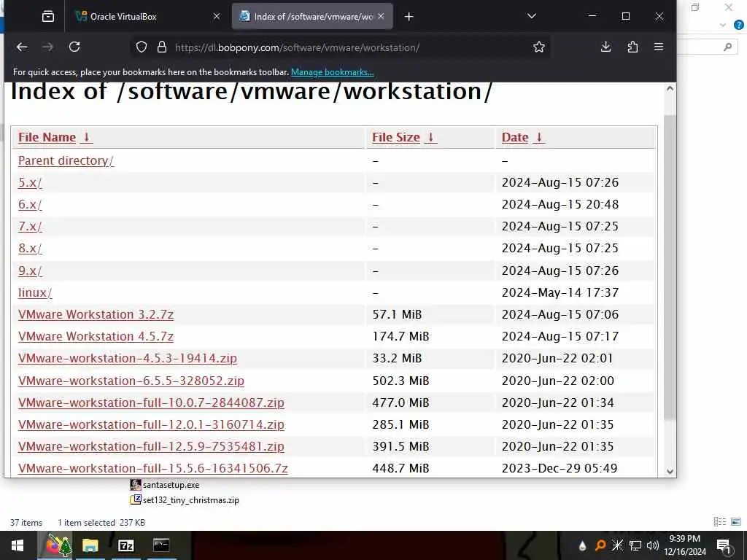This screenshot has width=747, height=560.
Task: Click the site security padlock icon
Action: tap(162, 47)
